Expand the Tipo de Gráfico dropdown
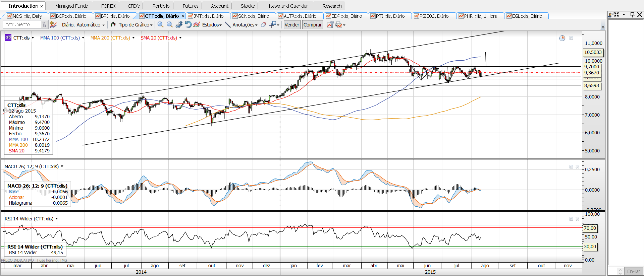The width and height of the screenshot is (644, 277). pyautogui.click(x=135, y=25)
